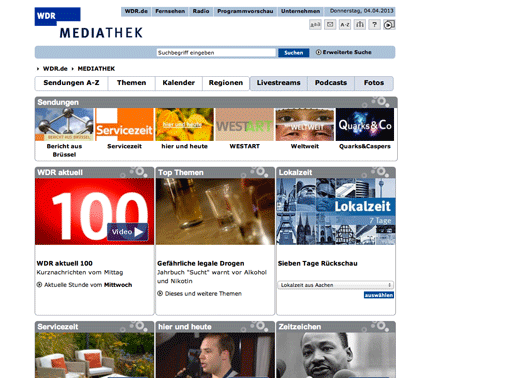
Task: Click the WDR logo
Action: point(57,16)
